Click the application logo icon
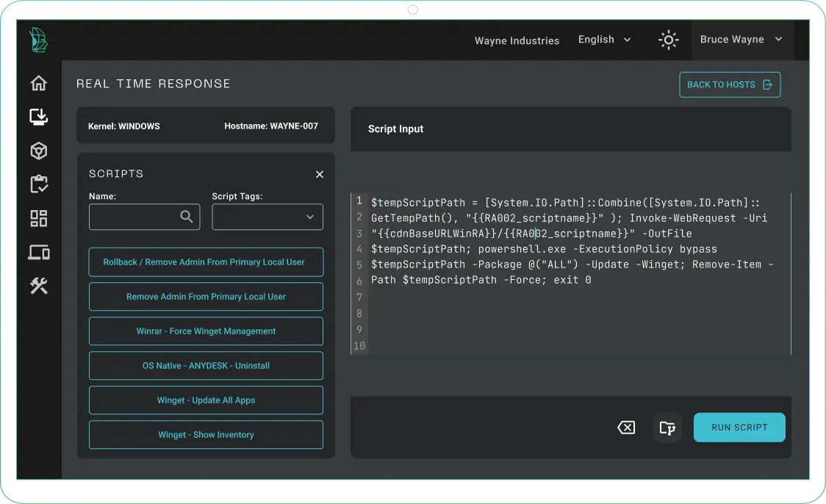The image size is (826, 504). (38, 40)
